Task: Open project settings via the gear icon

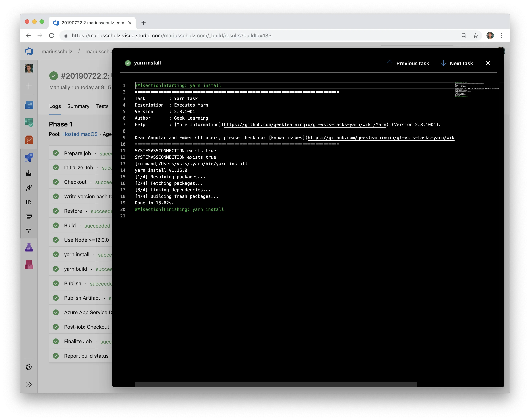Action: (29, 367)
